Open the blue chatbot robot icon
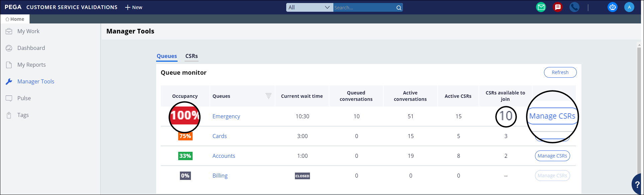 coord(612,7)
